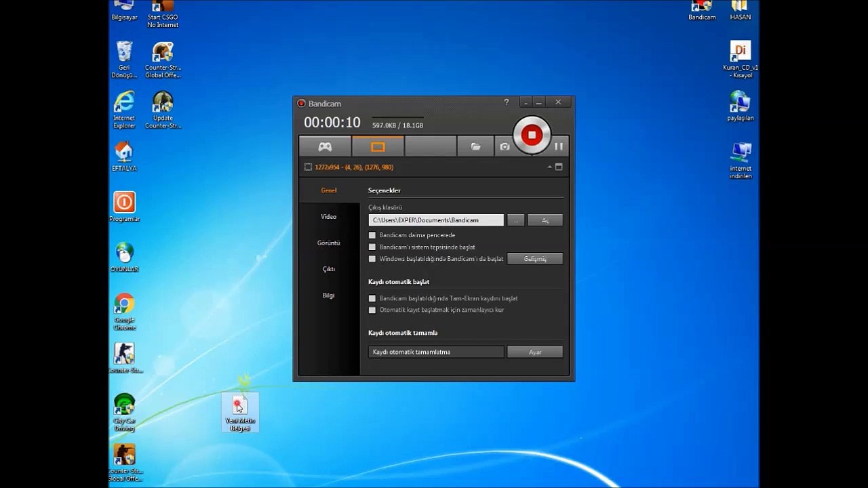Open the Genel settings tab
The width and height of the screenshot is (868, 488).
tap(329, 190)
